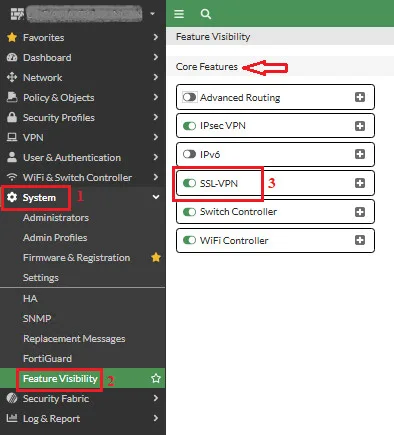The height and width of the screenshot is (435, 394).
Task: Click the Feature Visibility page title
Action: point(213,37)
